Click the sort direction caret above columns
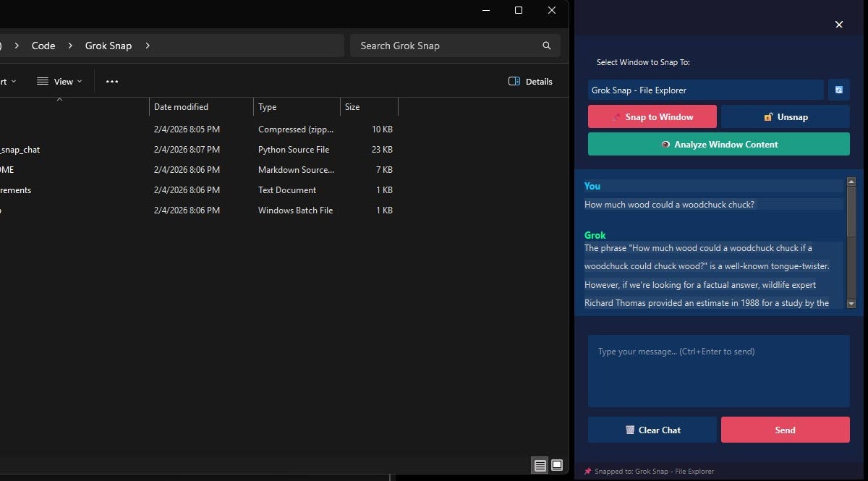The width and height of the screenshot is (868, 481). 59,99
